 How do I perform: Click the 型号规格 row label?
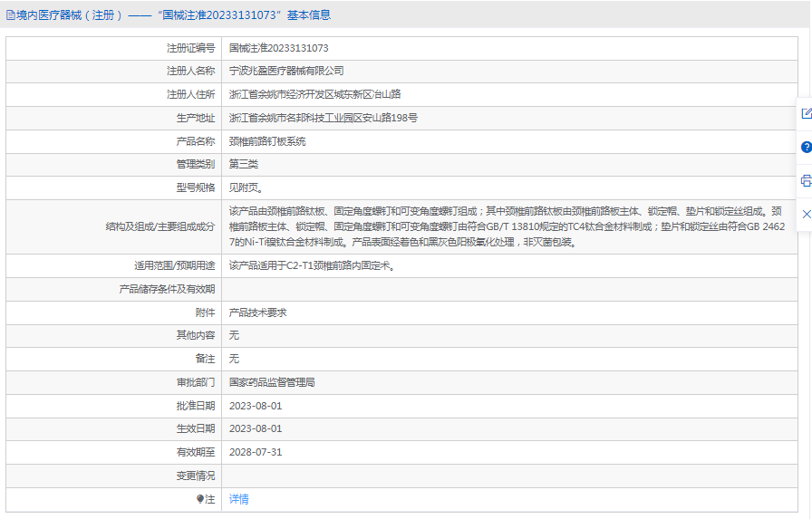click(195, 187)
